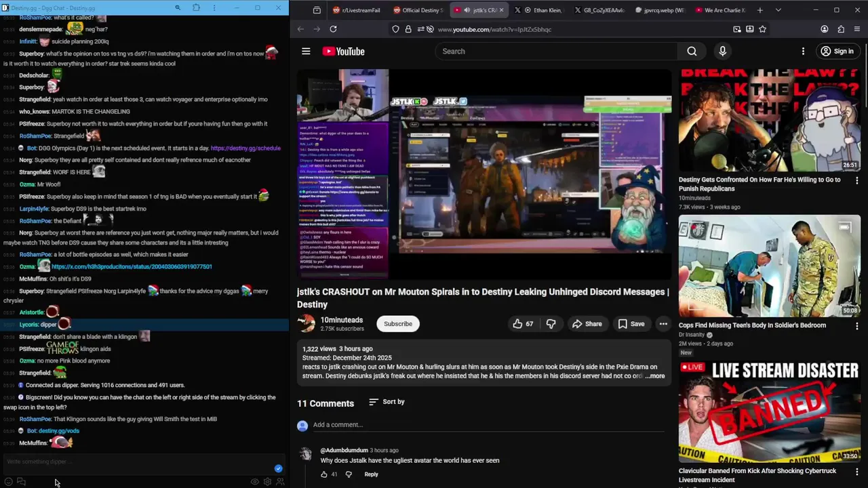Open menu for 'Cops Find Missing Teen's Body' video
868x488 pixels.
(x=857, y=326)
